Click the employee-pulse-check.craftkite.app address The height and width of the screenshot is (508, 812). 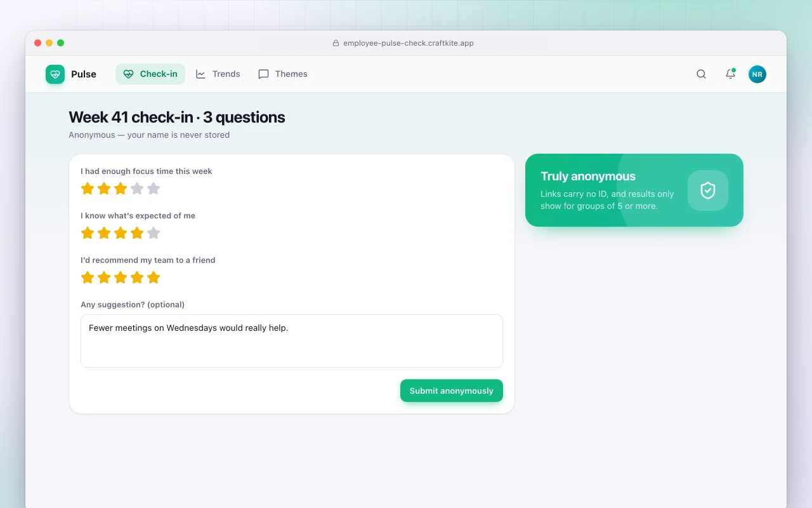click(409, 43)
